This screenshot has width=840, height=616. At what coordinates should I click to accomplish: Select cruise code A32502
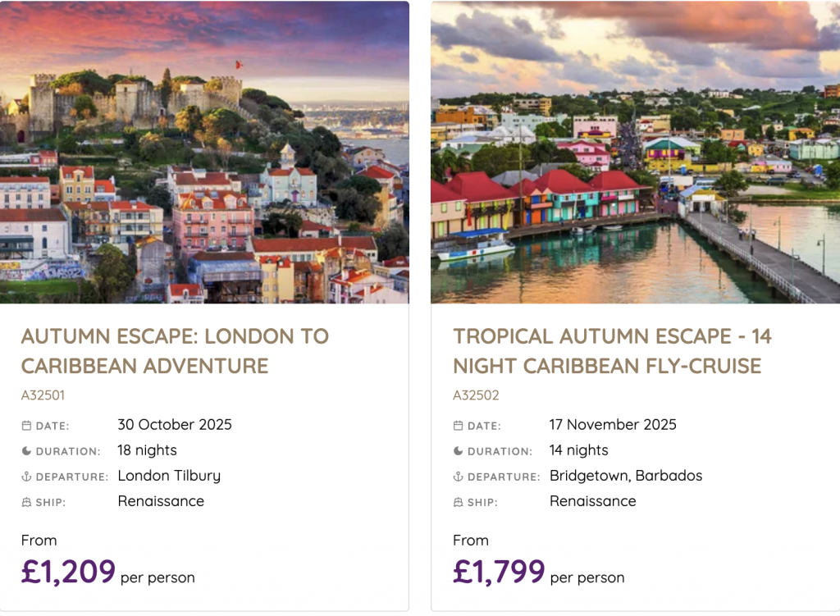point(476,395)
